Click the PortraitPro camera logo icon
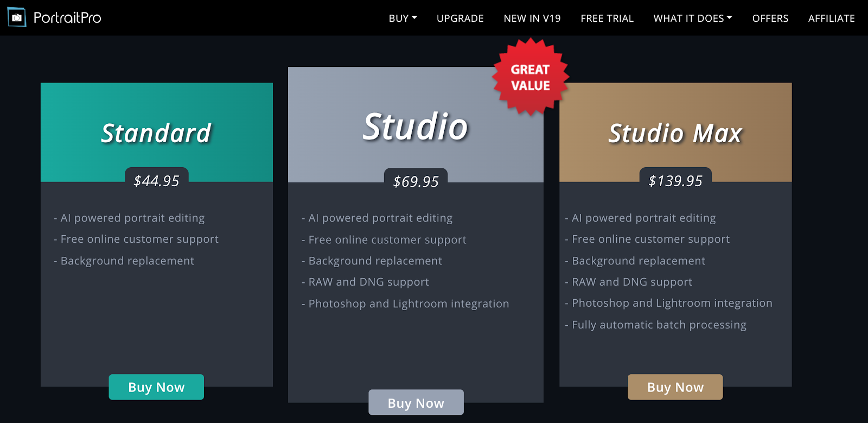Screen dimensions: 868x423 [17, 17]
